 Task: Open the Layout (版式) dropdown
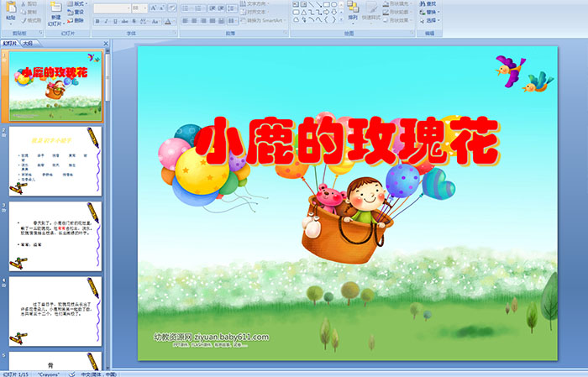(77, 3)
